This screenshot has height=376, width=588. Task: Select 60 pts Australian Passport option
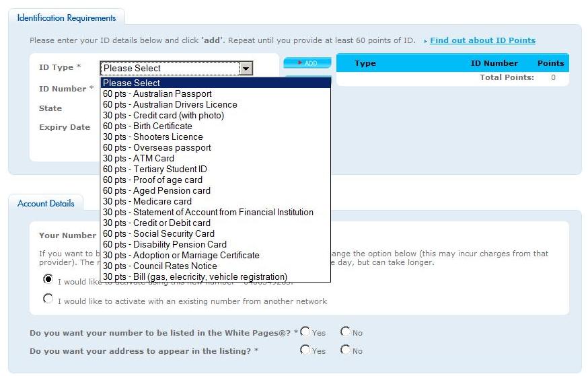(x=157, y=94)
